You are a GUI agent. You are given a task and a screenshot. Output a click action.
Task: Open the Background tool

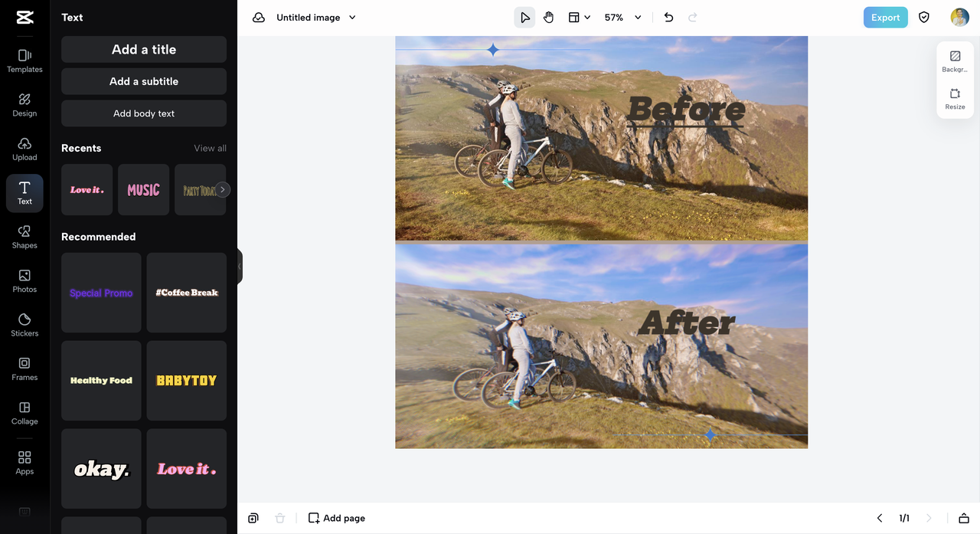coord(955,61)
